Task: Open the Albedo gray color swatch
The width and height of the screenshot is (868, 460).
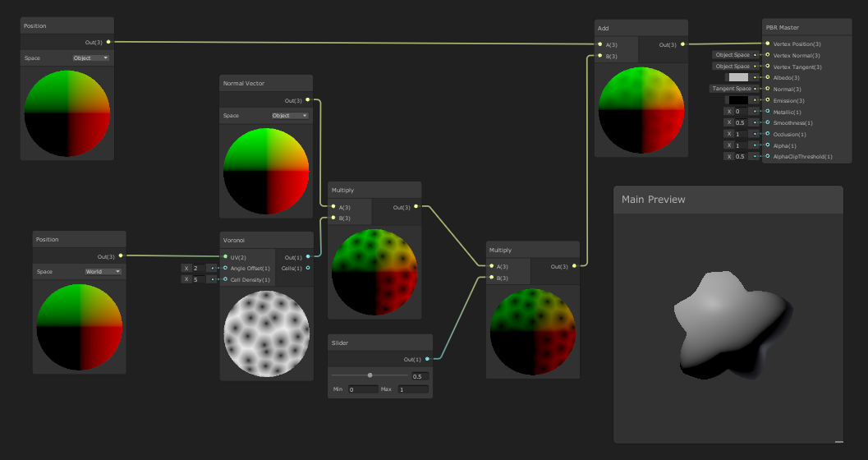Action: (738, 77)
